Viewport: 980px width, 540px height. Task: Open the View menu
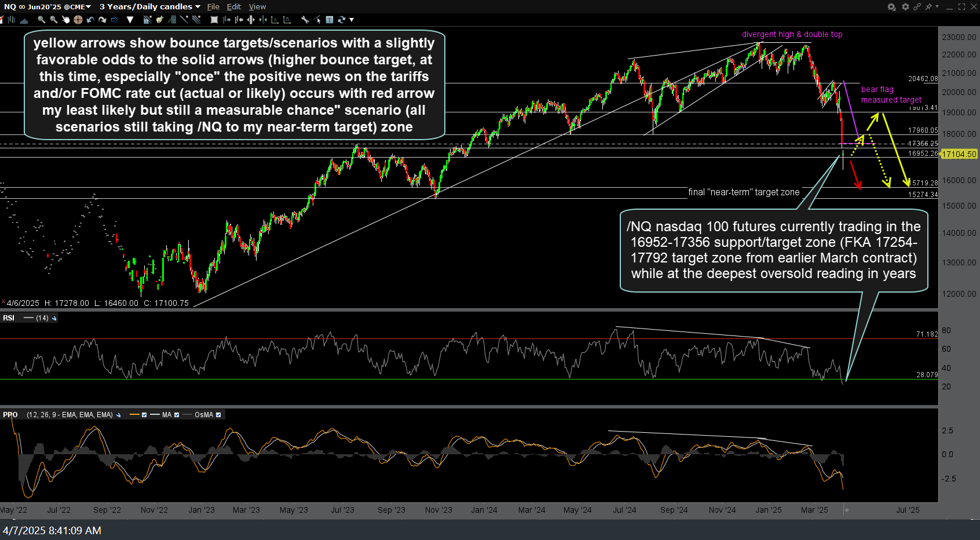pos(257,6)
